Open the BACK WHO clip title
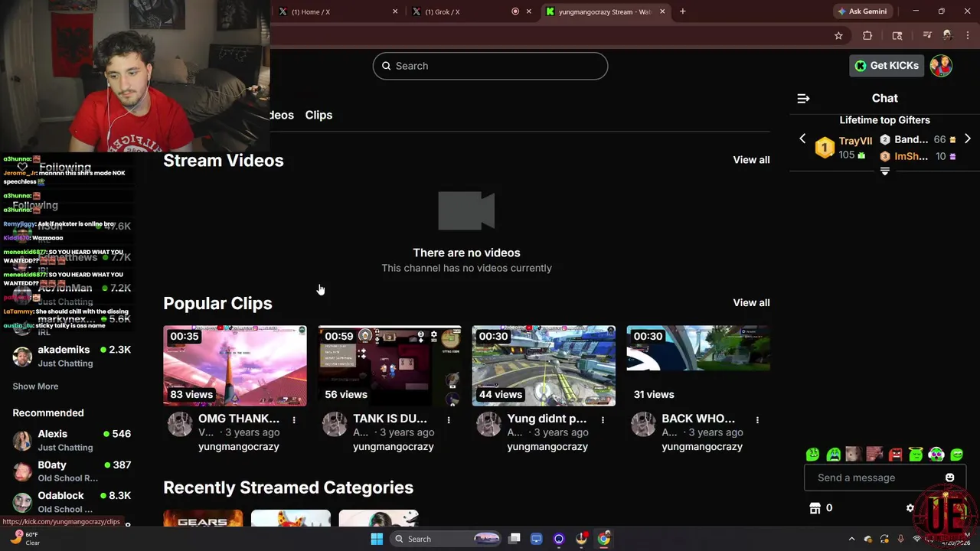The image size is (980, 551). coord(698,419)
